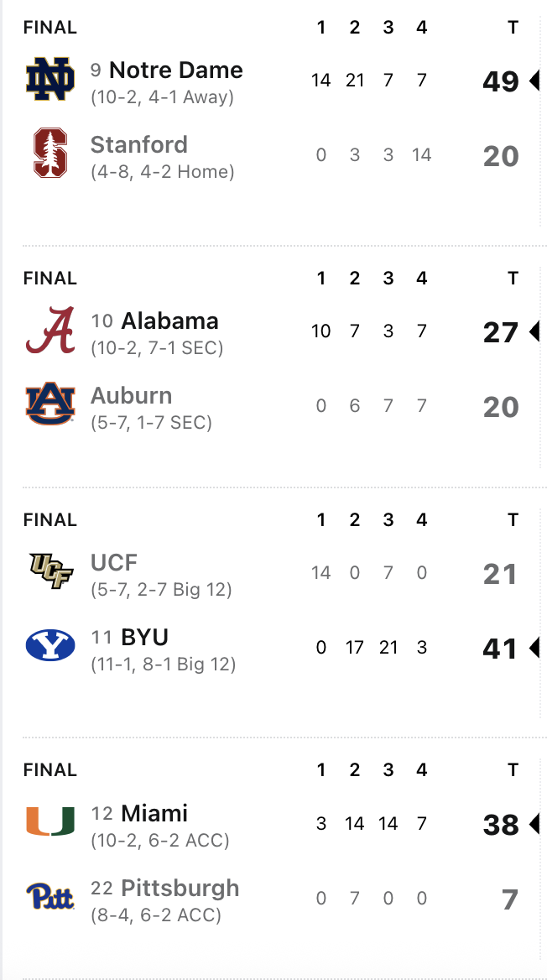The width and height of the screenshot is (547, 980).
Task: Open the Pittsburgh team link
Action: coord(180,888)
